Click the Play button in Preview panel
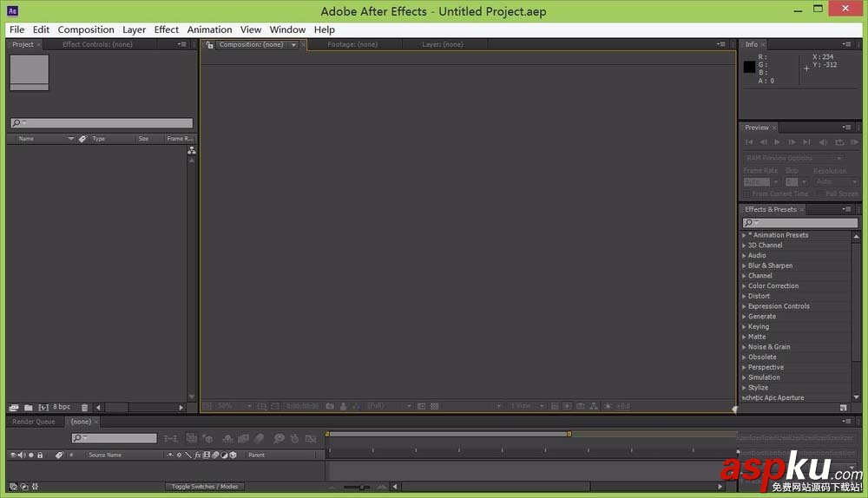868x498 pixels. click(x=777, y=143)
